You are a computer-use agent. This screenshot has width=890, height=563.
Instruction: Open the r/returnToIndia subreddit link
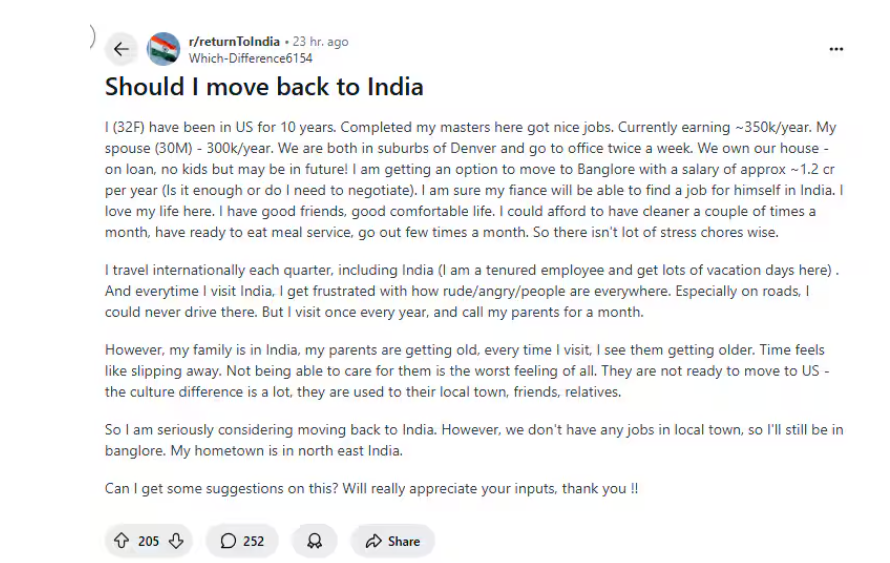tap(234, 42)
